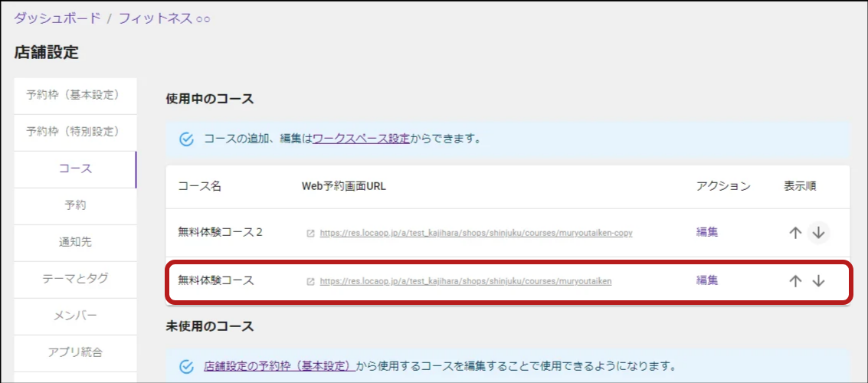
Task: Move 無料体験コース row up arrow
Action: pos(795,281)
